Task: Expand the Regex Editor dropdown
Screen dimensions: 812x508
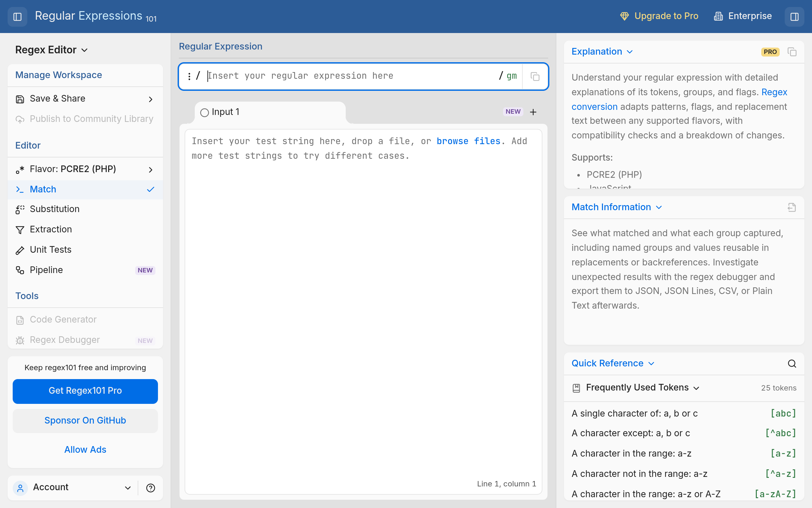Action: [52, 50]
